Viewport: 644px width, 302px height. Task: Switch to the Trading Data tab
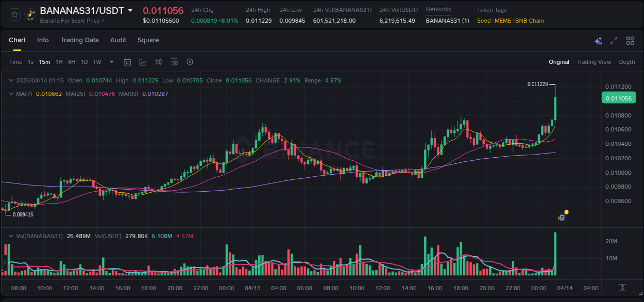click(79, 40)
